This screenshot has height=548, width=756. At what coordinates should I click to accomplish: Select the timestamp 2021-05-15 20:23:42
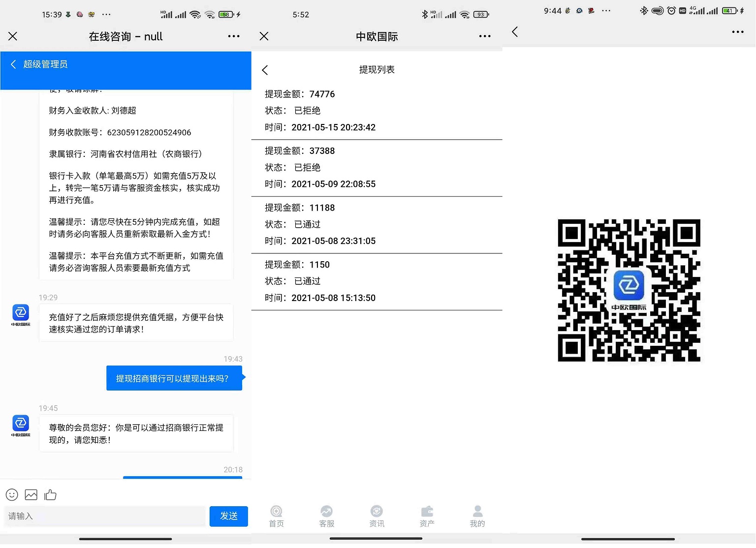click(x=333, y=127)
